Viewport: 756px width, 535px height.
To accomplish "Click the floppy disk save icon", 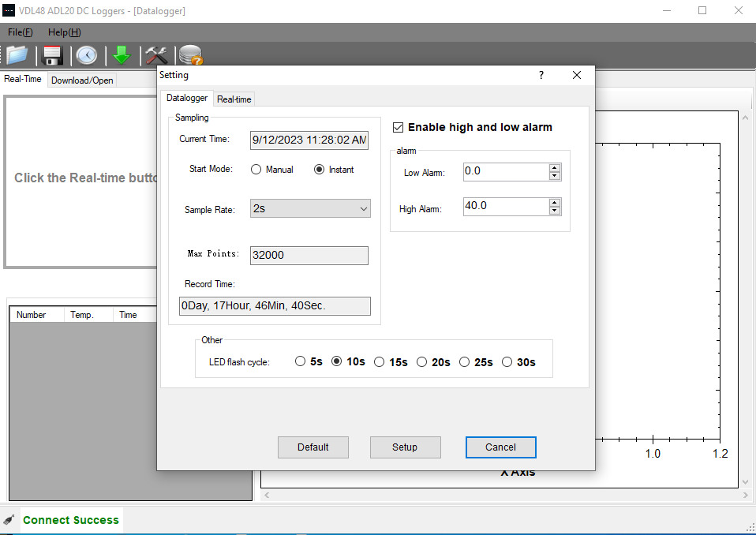I will (52, 55).
